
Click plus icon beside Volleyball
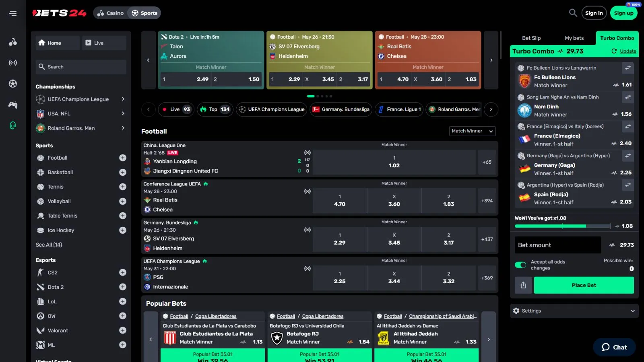pyautogui.click(x=123, y=202)
